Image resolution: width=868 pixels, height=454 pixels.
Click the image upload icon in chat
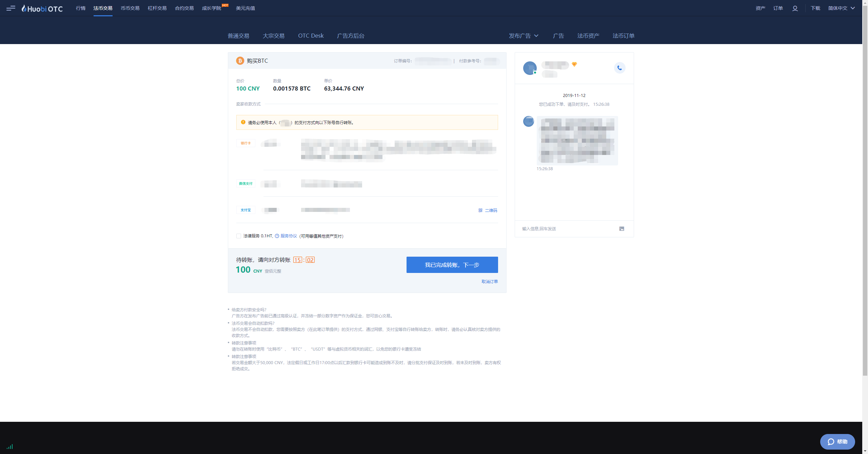[622, 229]
